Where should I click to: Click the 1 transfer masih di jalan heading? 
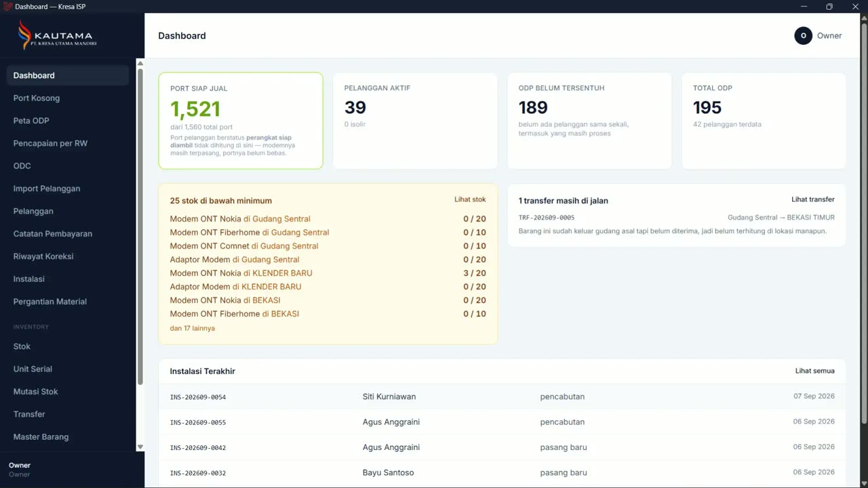(x=564, y=201)
